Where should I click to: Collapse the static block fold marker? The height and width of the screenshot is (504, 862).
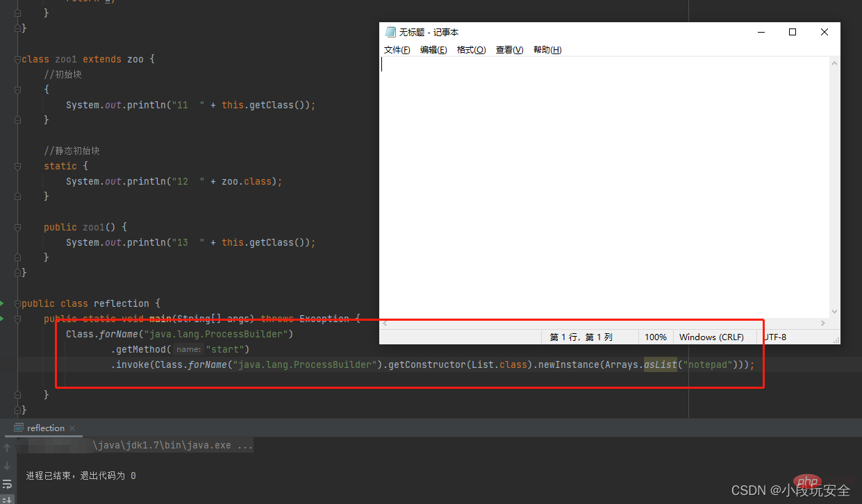(17, 166)
